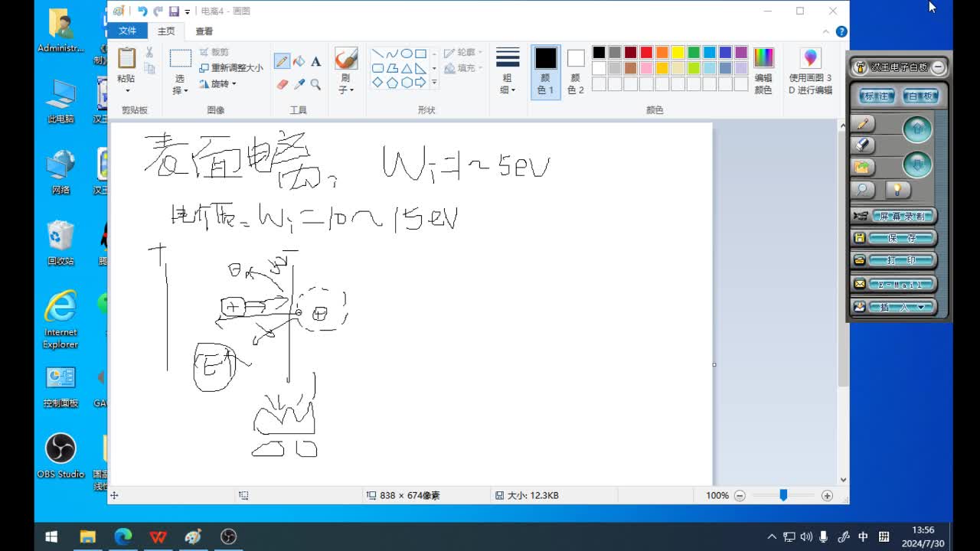Open Microsoft Edge from taskbar
980x551 pixels.
pyautogui.click(x=123, y=536)
